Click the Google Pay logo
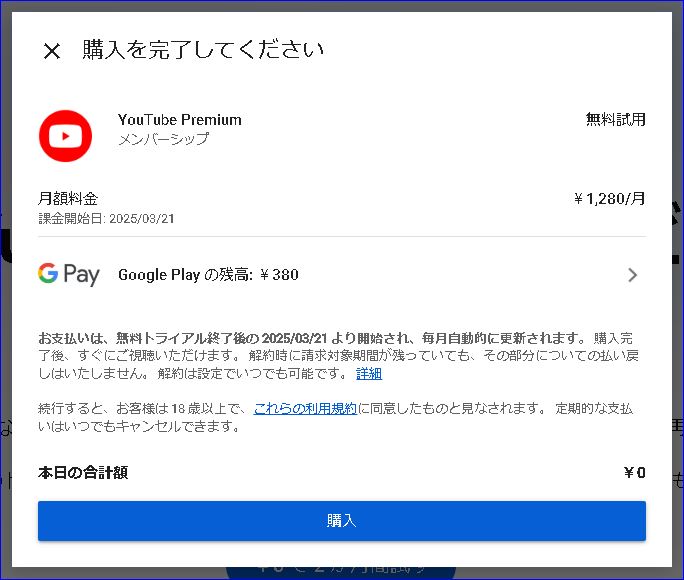Image resolution: width=684 pixels, height=580 pixels. tap(68, 274)
